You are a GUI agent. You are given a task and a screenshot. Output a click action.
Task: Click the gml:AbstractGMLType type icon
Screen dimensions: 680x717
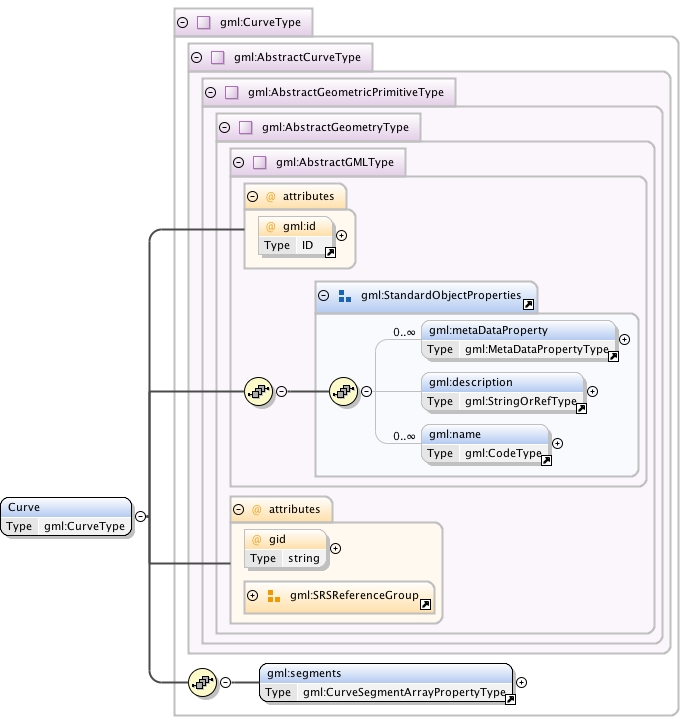(260, 162)
